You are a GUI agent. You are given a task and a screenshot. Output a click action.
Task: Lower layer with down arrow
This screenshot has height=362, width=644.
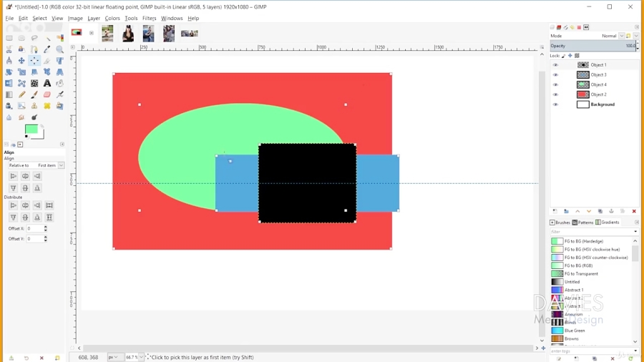589,211
